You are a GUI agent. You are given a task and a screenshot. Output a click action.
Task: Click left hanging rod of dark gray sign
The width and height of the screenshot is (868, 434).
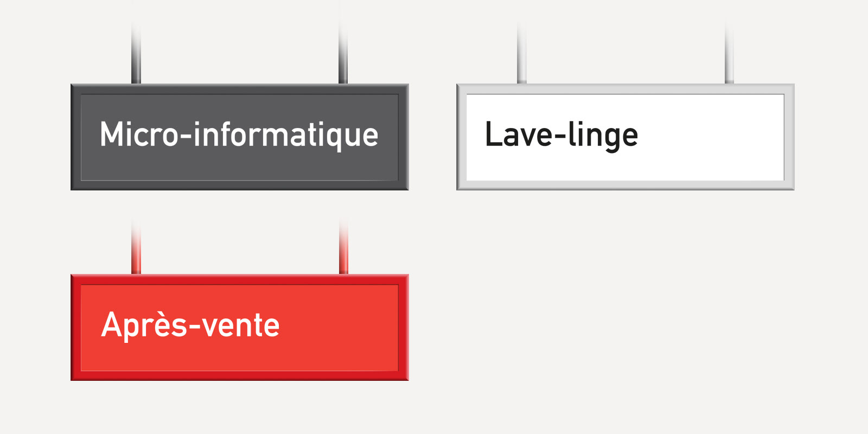click(x=136, y=53)
